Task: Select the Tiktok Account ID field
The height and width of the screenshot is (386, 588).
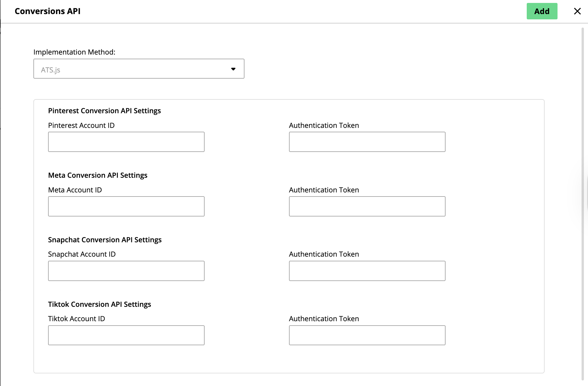Action: click(126, 335)
